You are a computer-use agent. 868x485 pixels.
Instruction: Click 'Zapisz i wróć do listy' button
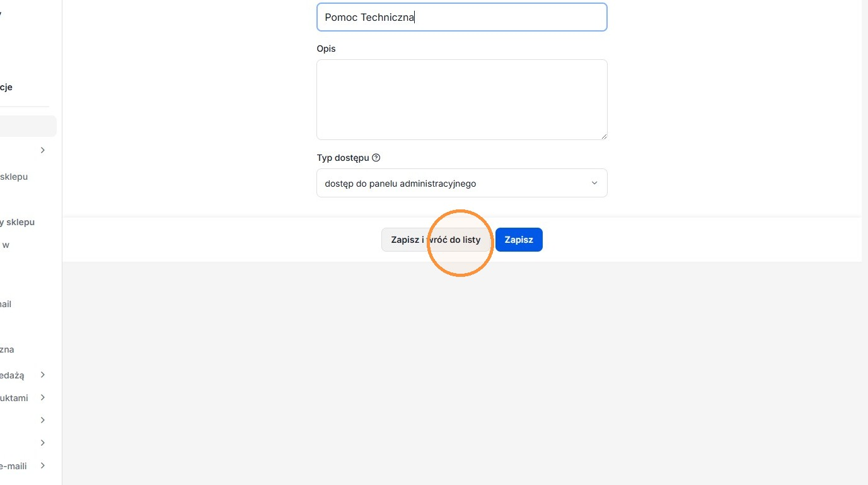pos(436,240)
